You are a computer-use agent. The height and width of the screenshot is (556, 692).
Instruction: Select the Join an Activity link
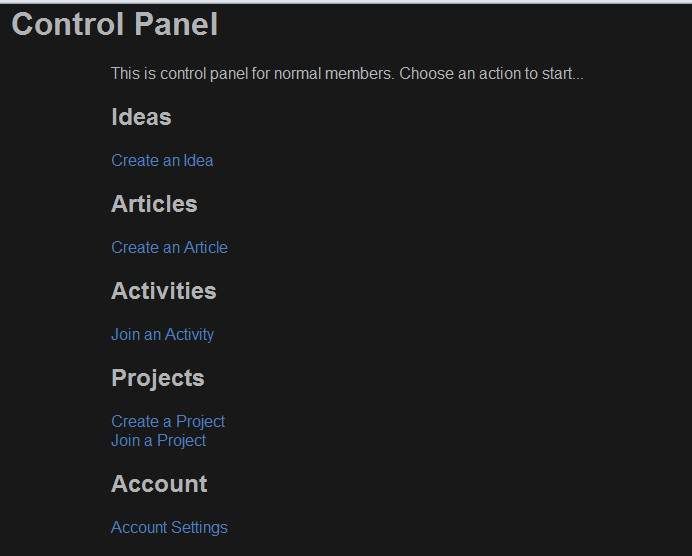click(x=162, y=335)
